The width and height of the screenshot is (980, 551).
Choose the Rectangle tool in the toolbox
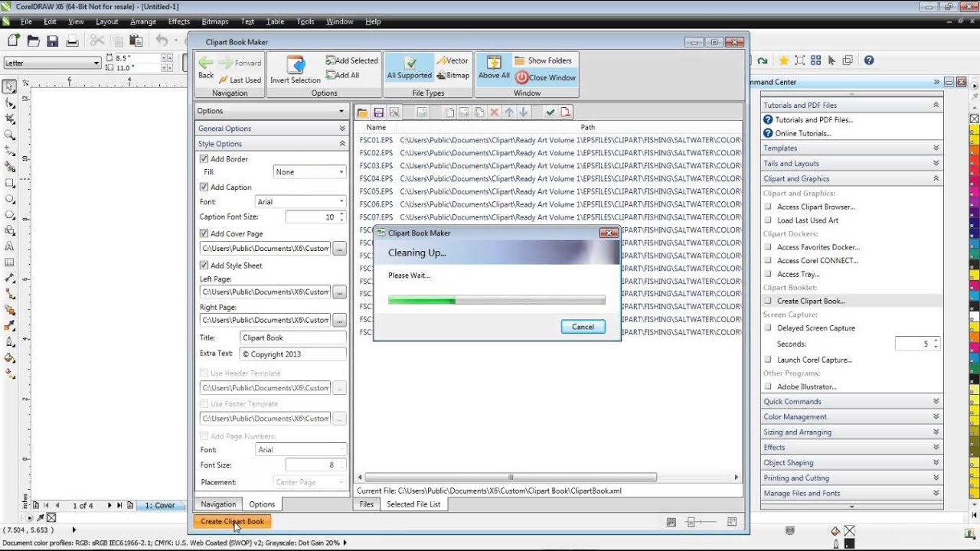click(10, 183)
